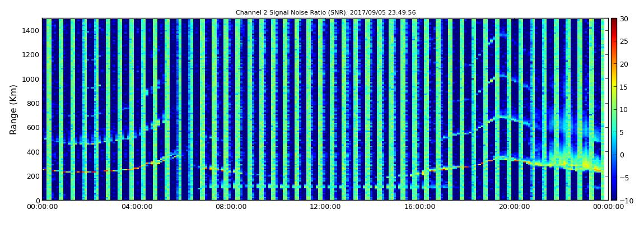The image size is (644, 228).
Task: Click the colorbar value 20
Action: point(624,64)
